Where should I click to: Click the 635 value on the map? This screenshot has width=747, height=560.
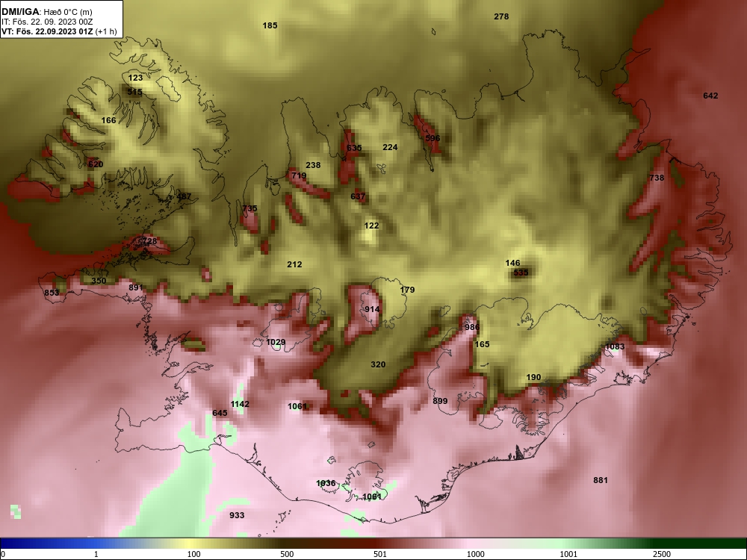click(x=354, y=148)
